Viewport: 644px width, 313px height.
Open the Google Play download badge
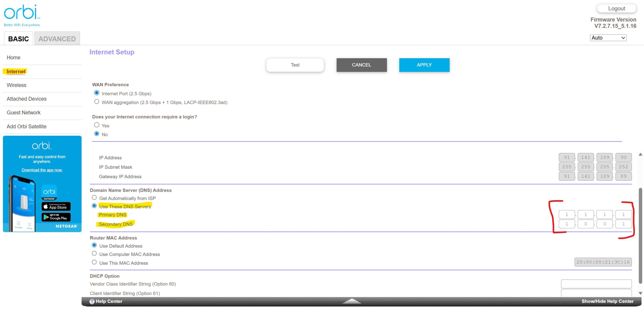point(56,217)
